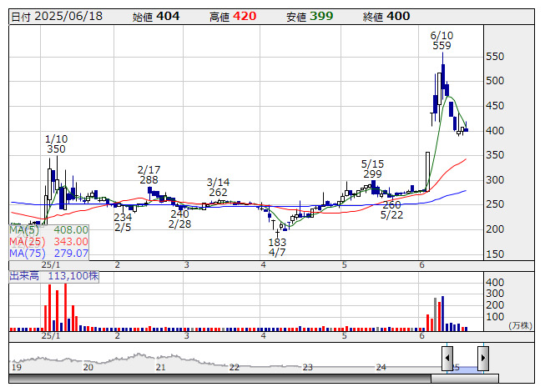545x392 pixels.
Task: Click the 1/10 350 high label
Action: pyautogui.click(x=56, y=144)
